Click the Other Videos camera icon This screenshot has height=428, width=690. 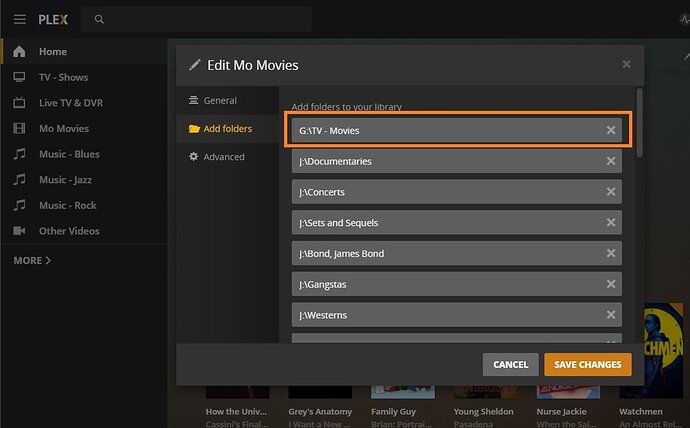point(19,230)
